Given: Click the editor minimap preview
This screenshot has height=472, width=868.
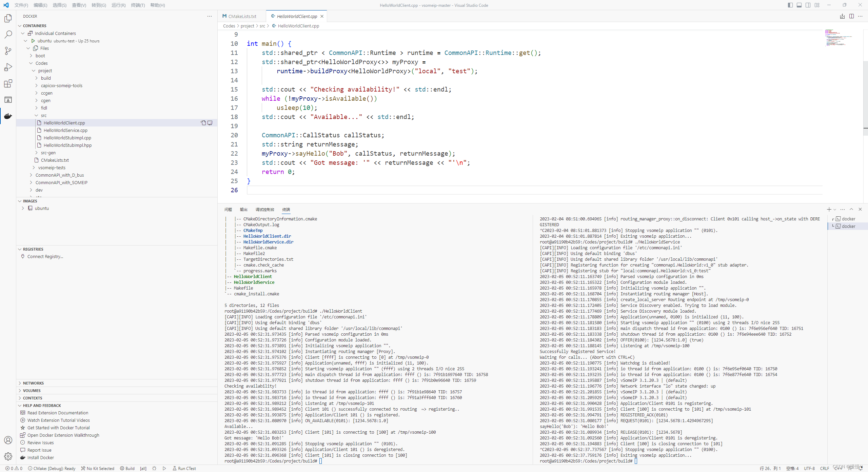Looking at the screenshot, I should [x=837, y=37].
